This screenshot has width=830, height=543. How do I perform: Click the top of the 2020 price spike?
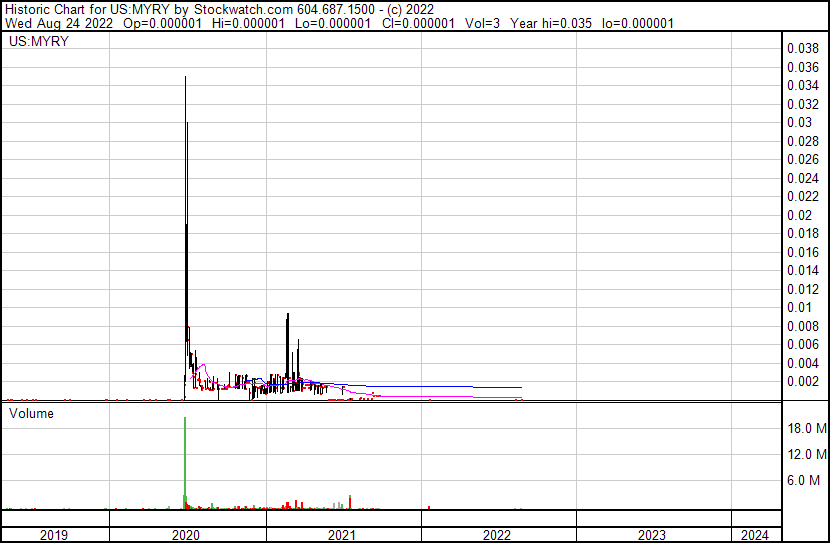pos(186,78)
